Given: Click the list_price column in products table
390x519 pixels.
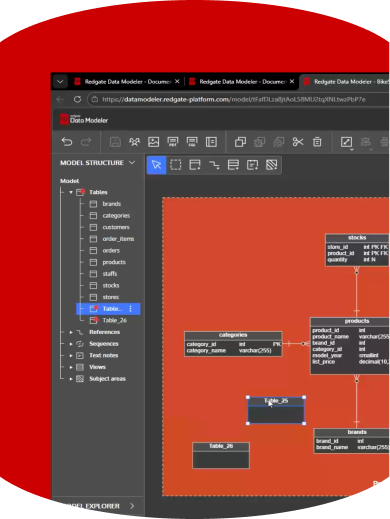Looking at the screenshot, I should [323, 362].
